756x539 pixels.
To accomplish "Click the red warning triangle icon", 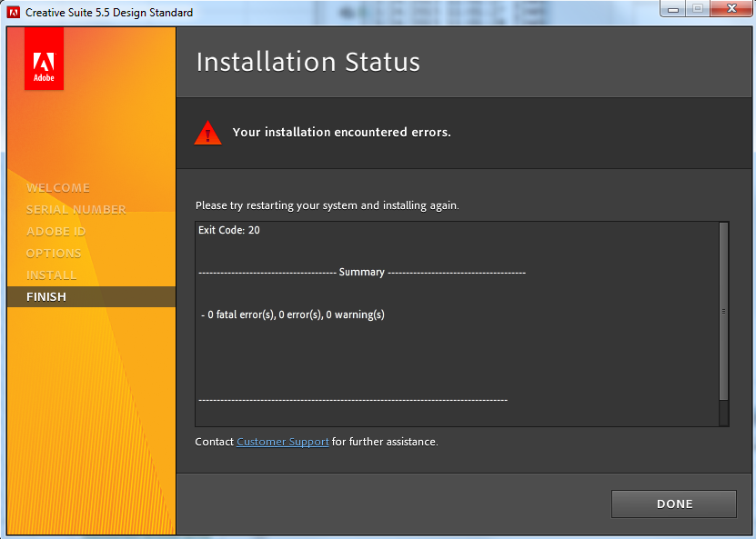I will (x=207, y=132).
